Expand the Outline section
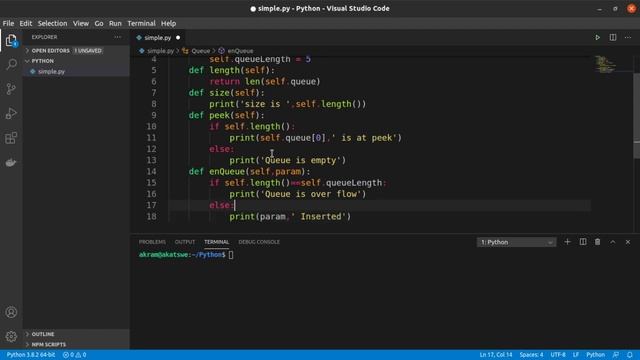This screenshot has height=360, width=640. point(43,334)
